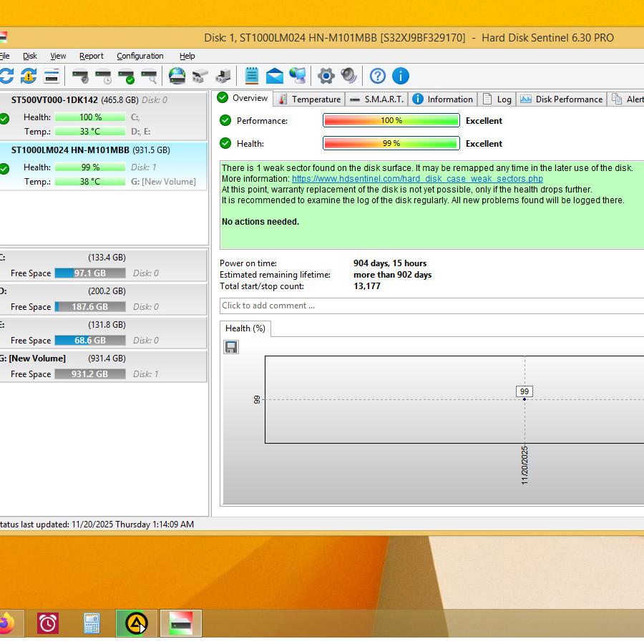
Task: Click the send email envelope icon
Action: click(x=275, y=76)
